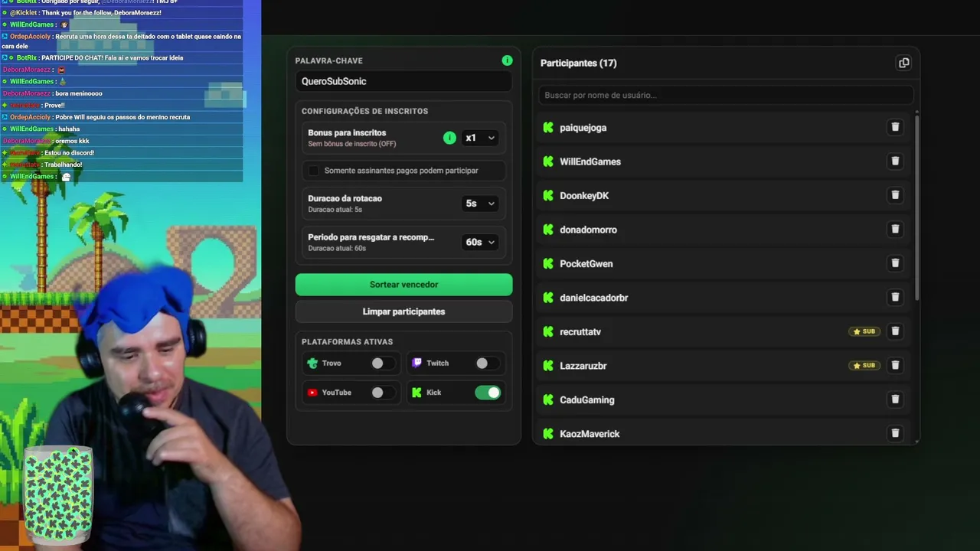The width and height of the screenshot is (980, 551).
Task: Remove KaozMaverick using trash icon
Action: coord(895,433)
